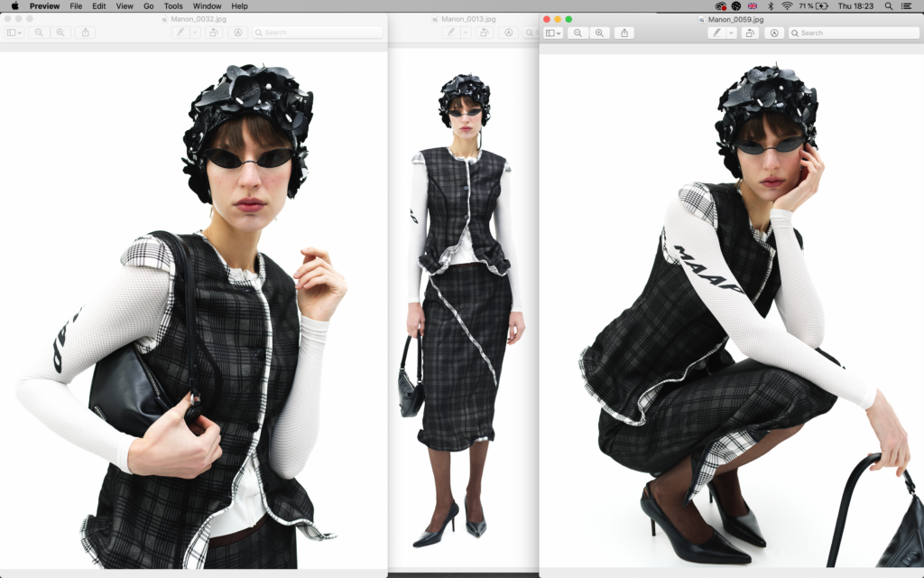Screen dimensions: 924x578
Task: Zoom in on the Manon_0032.jpg image
Action: click(60, 33)
